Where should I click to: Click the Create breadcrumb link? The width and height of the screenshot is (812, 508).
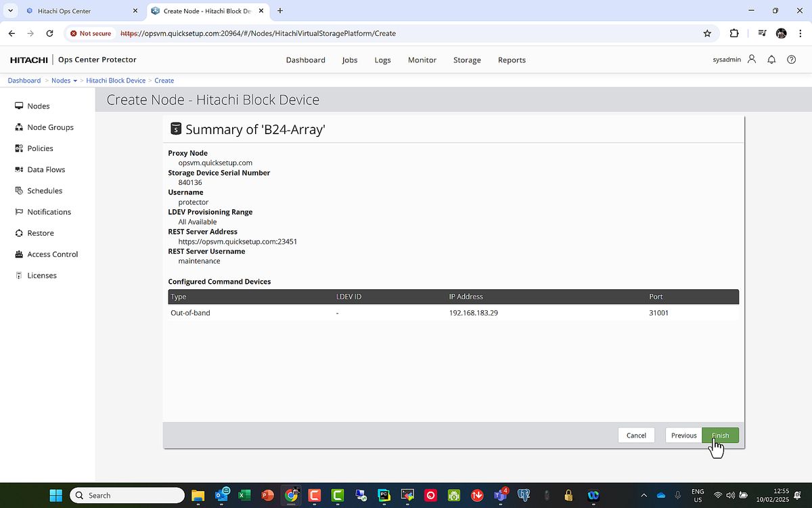point(164,81)
